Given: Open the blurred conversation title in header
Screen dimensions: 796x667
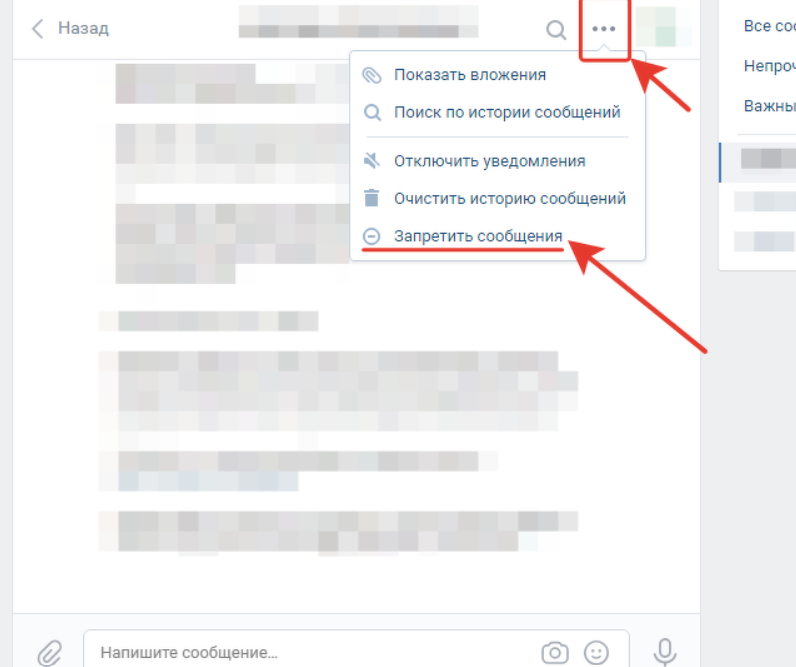Looking at the screenshot, I should [358, 22].
